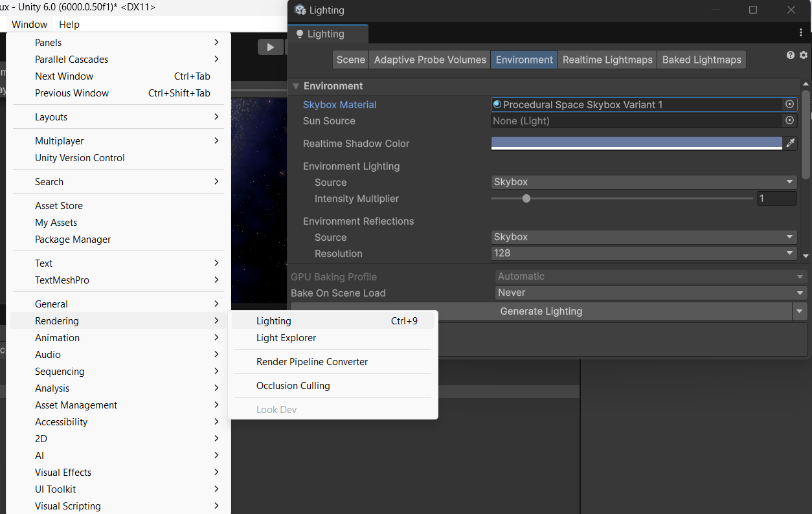Screen dimensions: 812x514
Task: Switch to Realtime Lightmaps tab
Action: click(x=607, y=60)
